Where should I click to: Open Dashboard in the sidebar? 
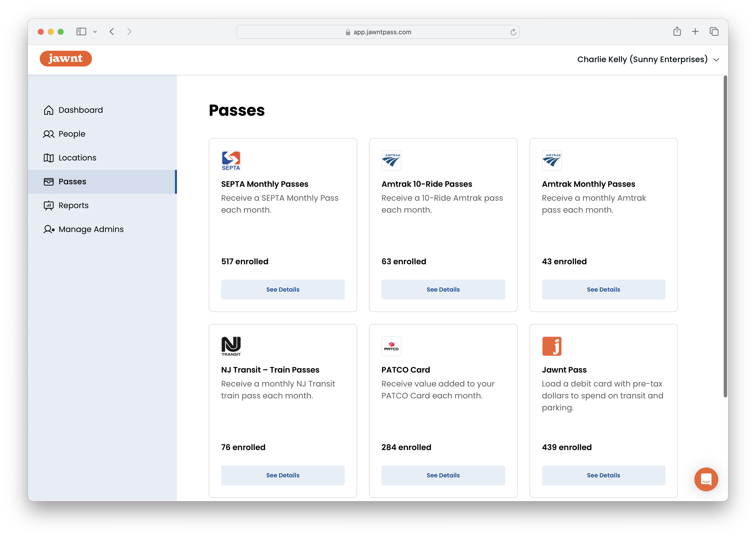81,110
